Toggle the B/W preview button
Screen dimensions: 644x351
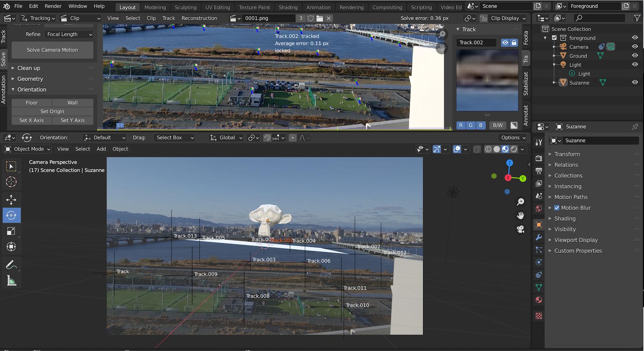[x=498, y=125]
